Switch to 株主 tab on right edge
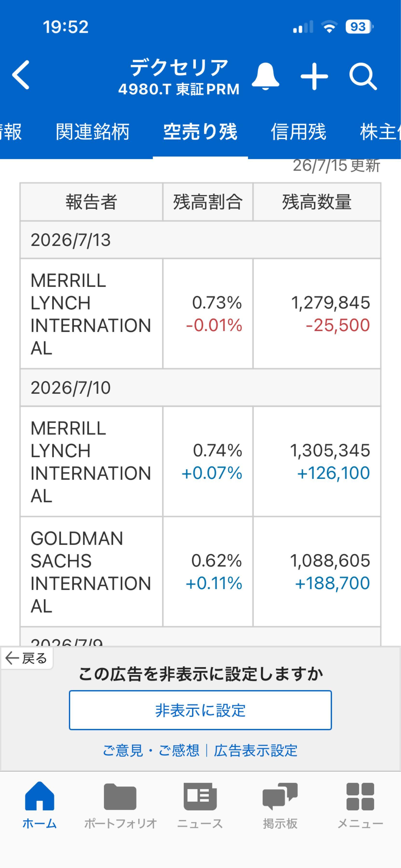The width and height of the screenshot is (401, 868). pyautogui.click(x=380, y=131)
